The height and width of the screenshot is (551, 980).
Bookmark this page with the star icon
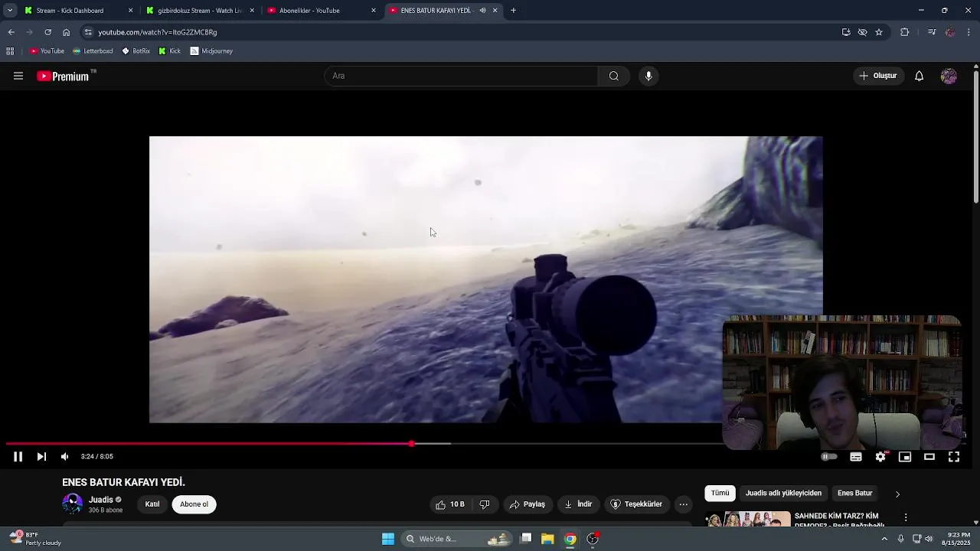click(x=879, y=32)
